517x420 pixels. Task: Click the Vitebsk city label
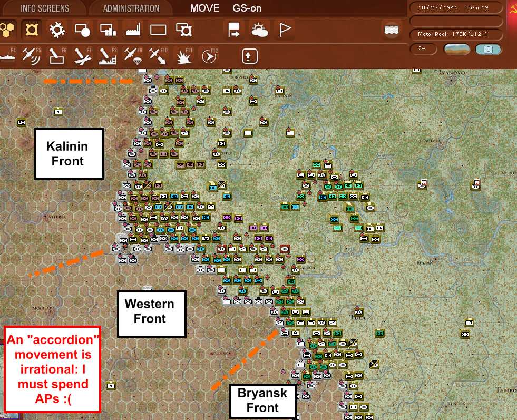tap(57, 217)
